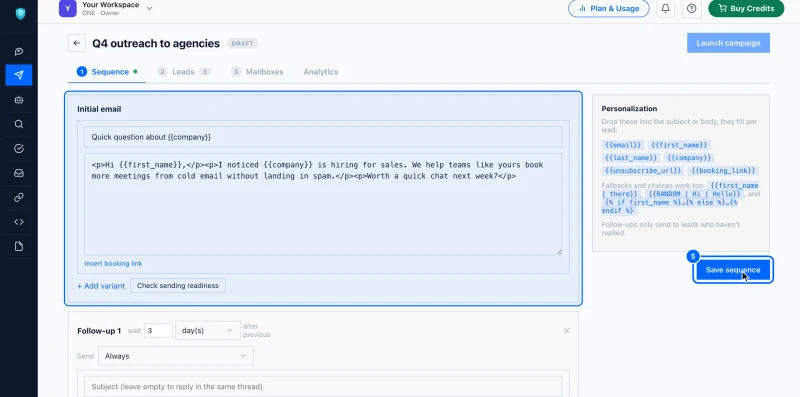Click the DRAFT status badge

click(x=242, y=43)
